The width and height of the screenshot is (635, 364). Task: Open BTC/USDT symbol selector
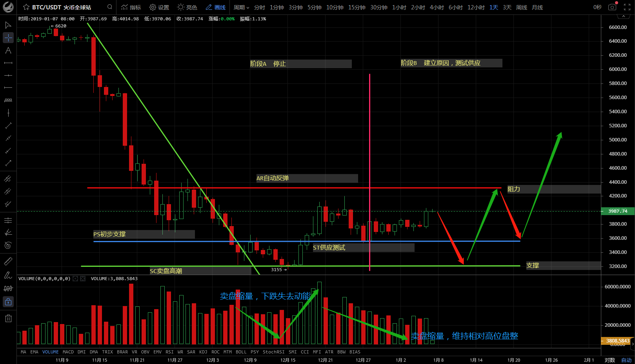pos(62,7)
